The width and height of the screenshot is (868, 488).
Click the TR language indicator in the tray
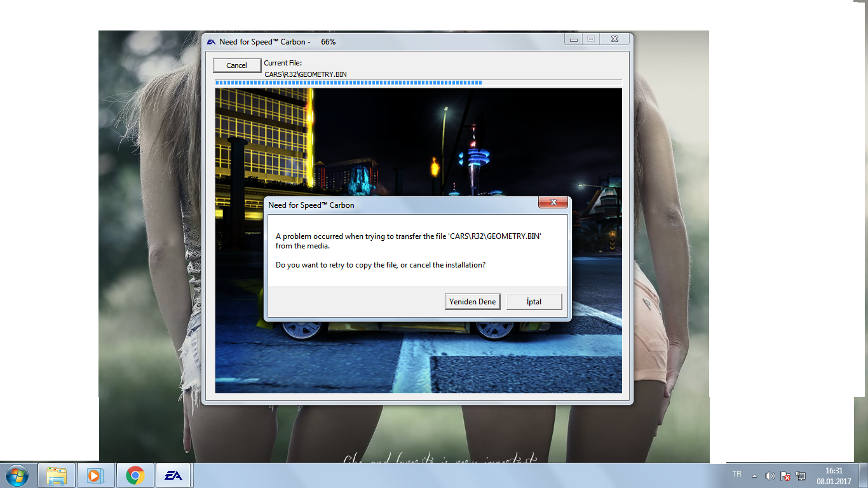click(x=736, y=475)
